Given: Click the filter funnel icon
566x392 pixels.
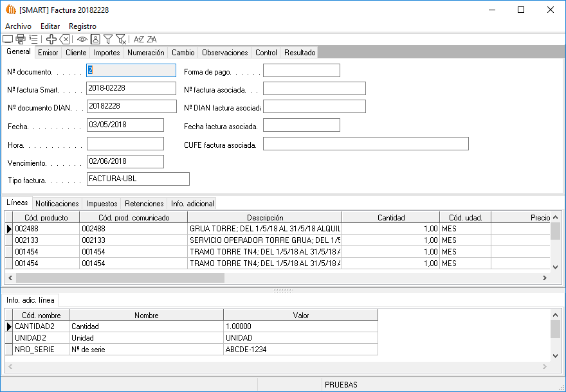Looking at the screenshot, I should tap(108, 39).
